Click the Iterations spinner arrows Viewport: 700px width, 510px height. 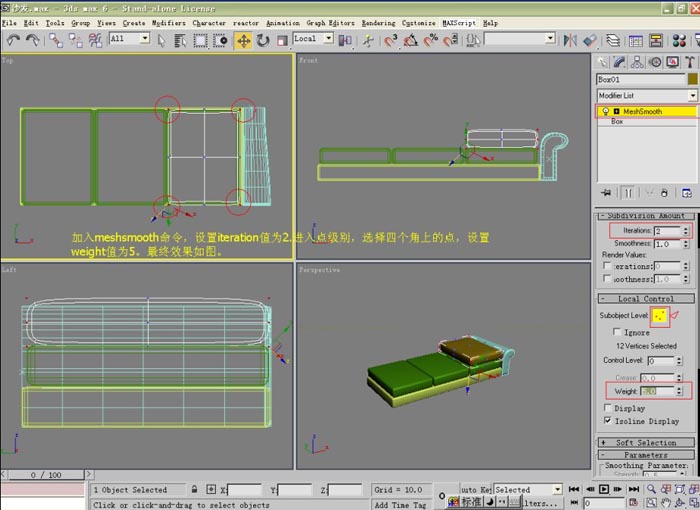(x=686, y=230)
